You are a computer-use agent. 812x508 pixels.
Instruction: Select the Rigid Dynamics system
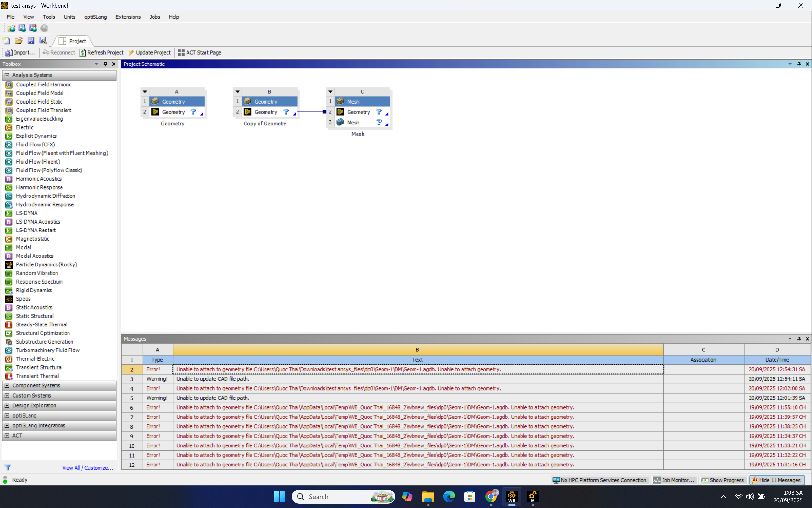34,290
